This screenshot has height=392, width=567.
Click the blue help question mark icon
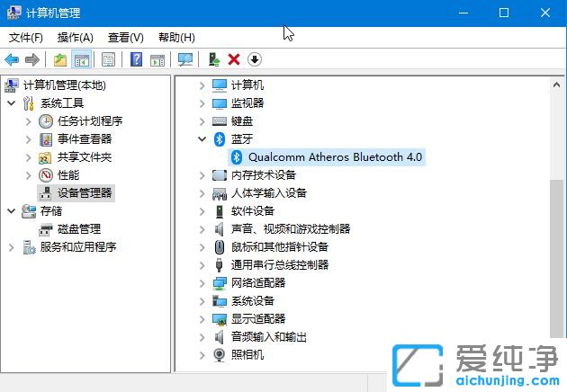coord(136,59)
